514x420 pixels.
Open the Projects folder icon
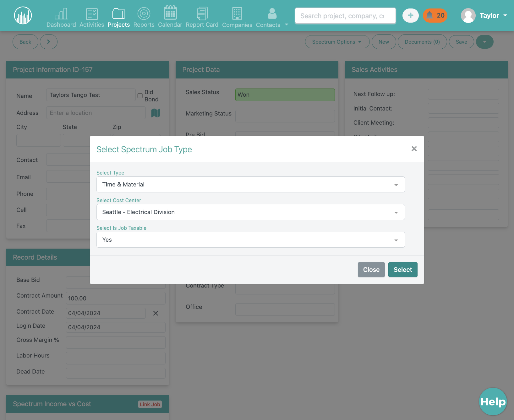[x=119, y=13]
